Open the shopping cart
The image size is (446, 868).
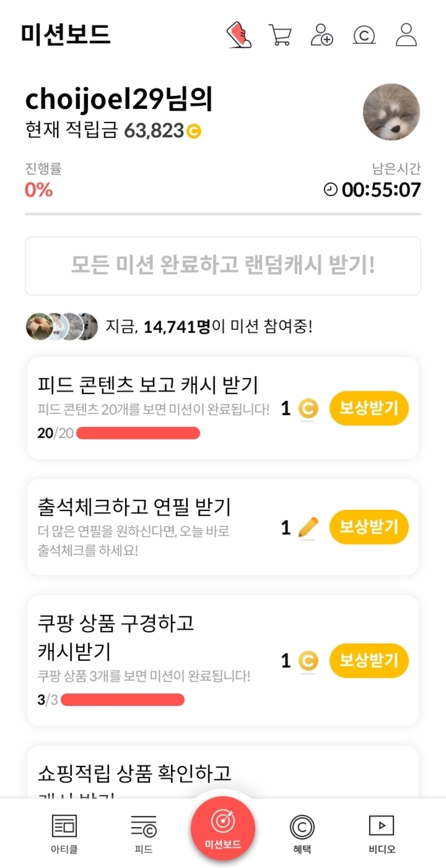click(280, 35)
